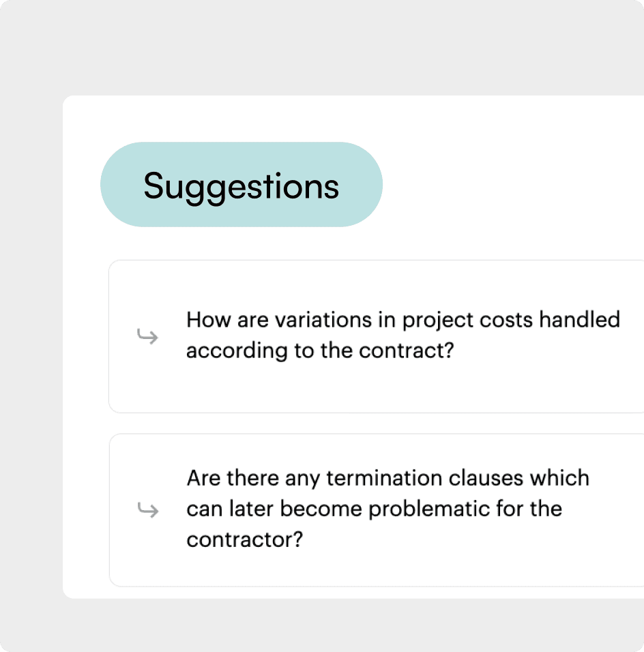Select the project costs variation suggestion
The height and width of the screenshot is (652, 644).
coord(382,336)
